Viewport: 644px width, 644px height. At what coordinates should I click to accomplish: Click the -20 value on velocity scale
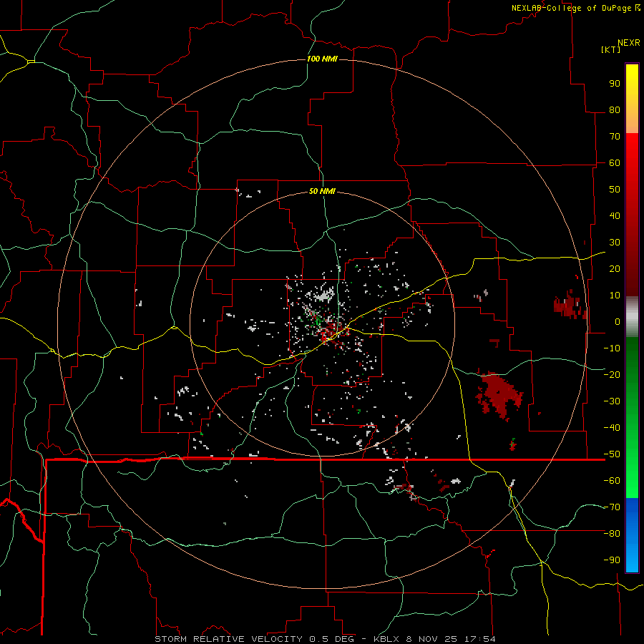pyautogui.click(x=612, y=374)
